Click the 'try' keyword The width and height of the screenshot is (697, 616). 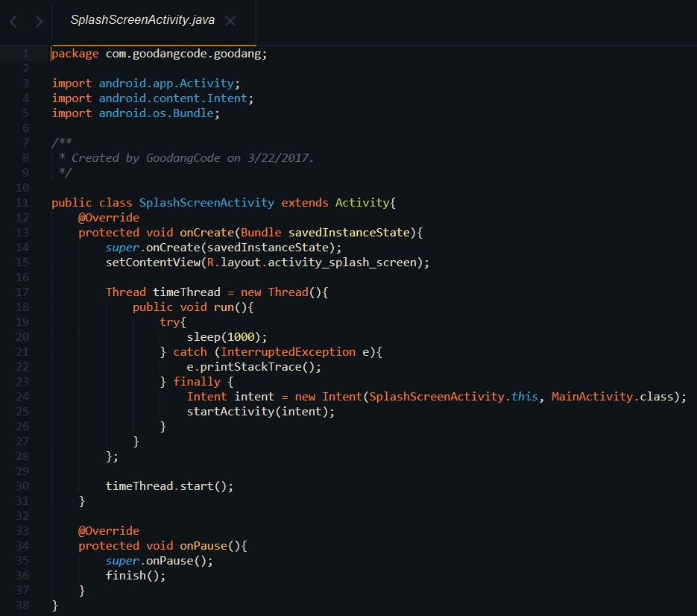click(170, 322)
